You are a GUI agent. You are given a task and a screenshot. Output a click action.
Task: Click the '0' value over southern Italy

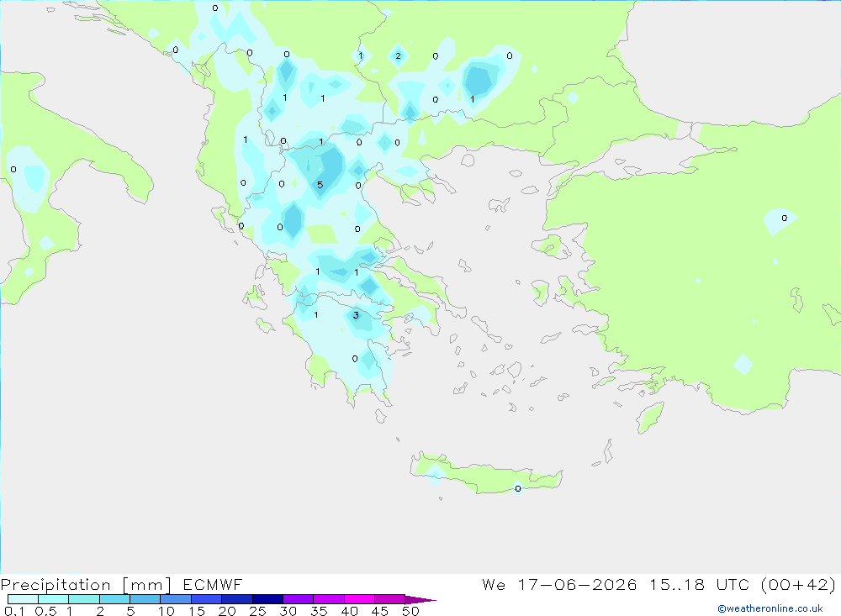click(13, 170)
